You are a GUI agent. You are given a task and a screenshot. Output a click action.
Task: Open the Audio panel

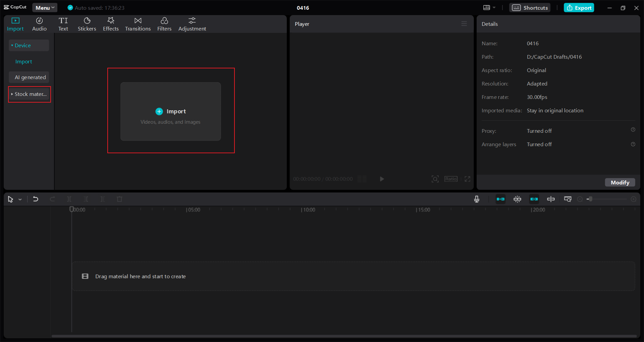point(39,24)
